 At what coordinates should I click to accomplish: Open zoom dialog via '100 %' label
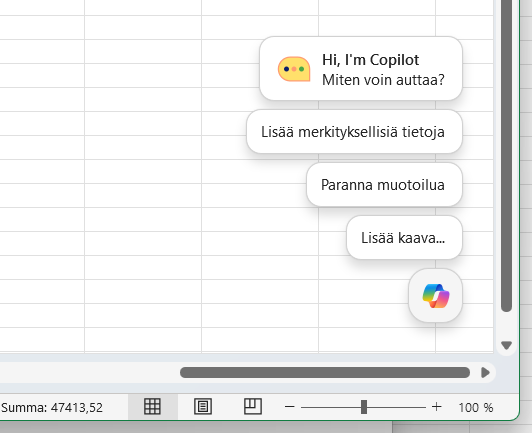[476, 407]
